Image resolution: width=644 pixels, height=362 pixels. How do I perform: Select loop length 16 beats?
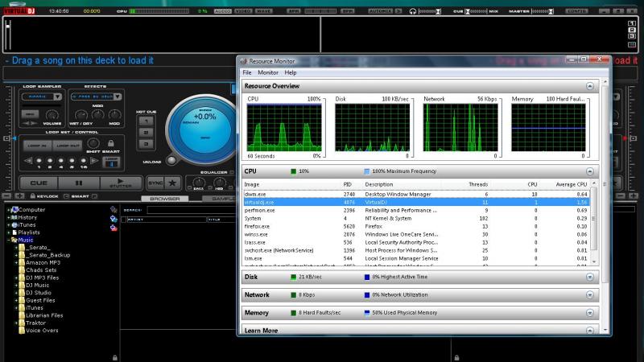coord(84,160)
